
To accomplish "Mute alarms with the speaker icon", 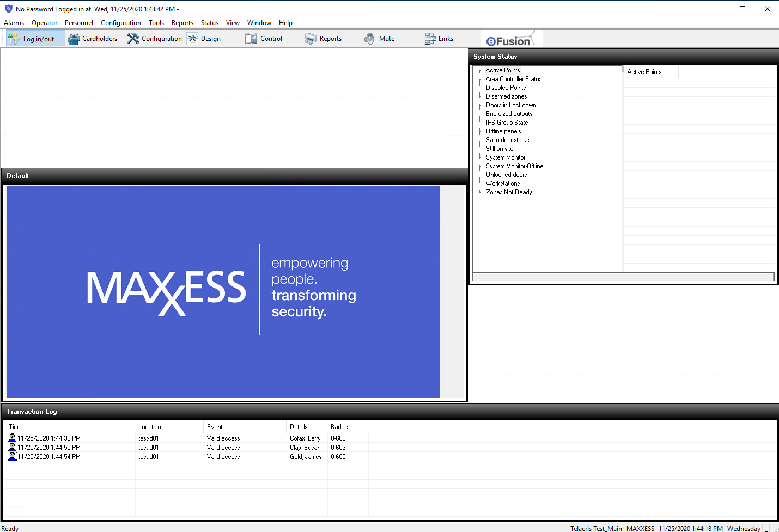I will coord(369,39).
